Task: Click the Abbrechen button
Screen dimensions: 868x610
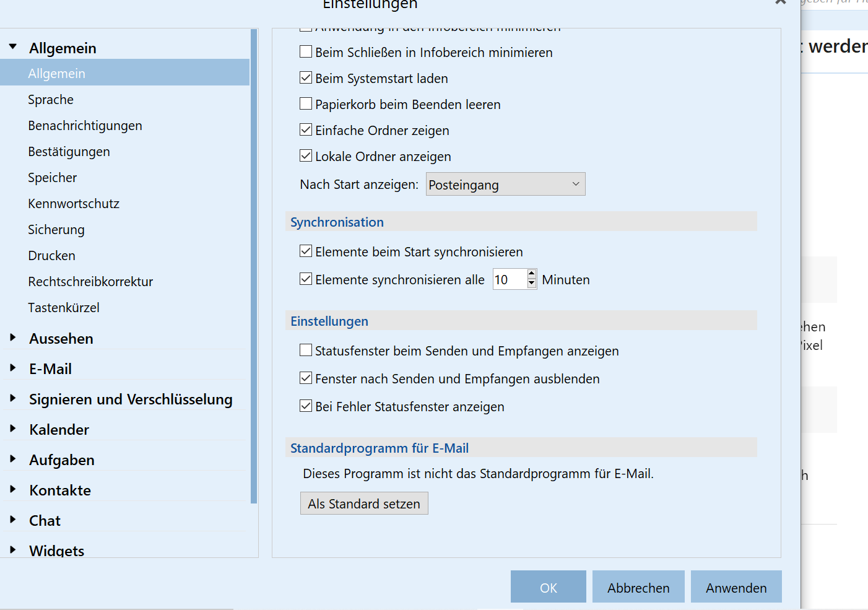Action: (x=638, y=586)
